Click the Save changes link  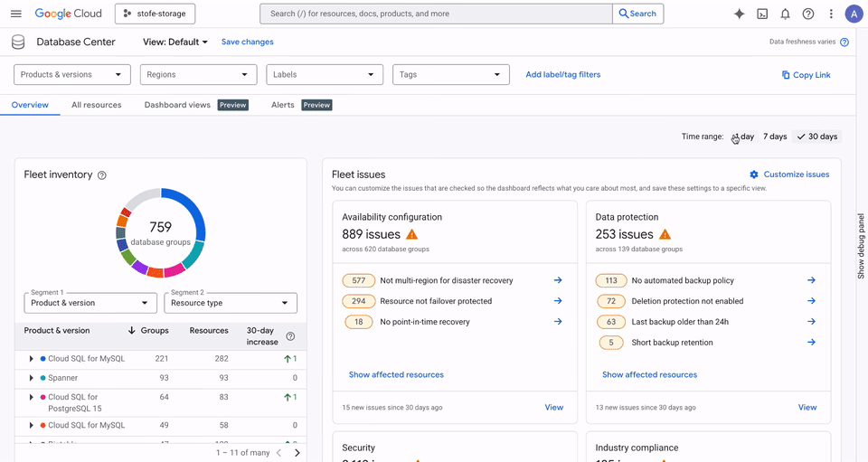pos(248,42)
